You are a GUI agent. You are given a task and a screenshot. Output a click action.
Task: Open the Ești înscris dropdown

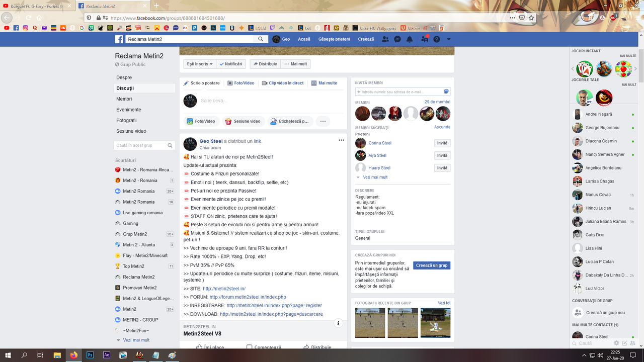[200, 64]
